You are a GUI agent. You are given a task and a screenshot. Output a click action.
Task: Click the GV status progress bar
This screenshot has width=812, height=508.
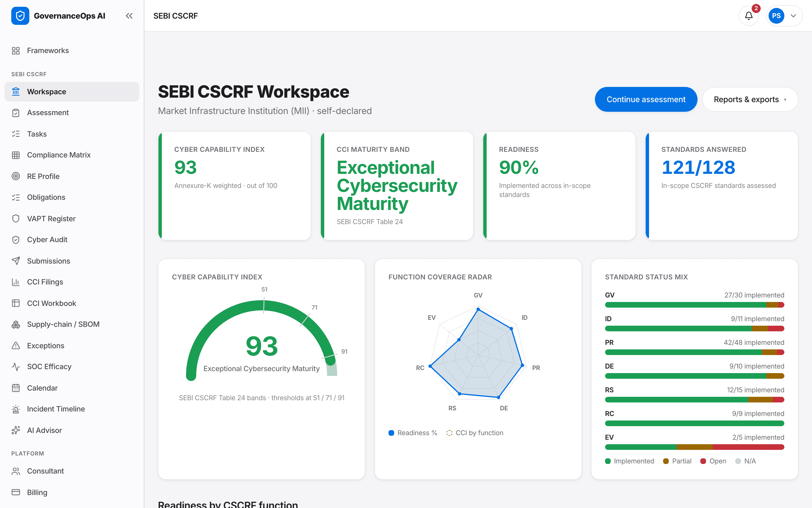(694, 305)
